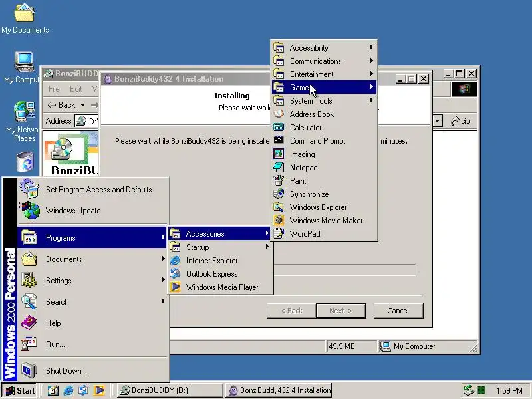Expand the Documents submenu in Start menu
This screenshot has height=399, width=532.
click(x=92, y=259)
